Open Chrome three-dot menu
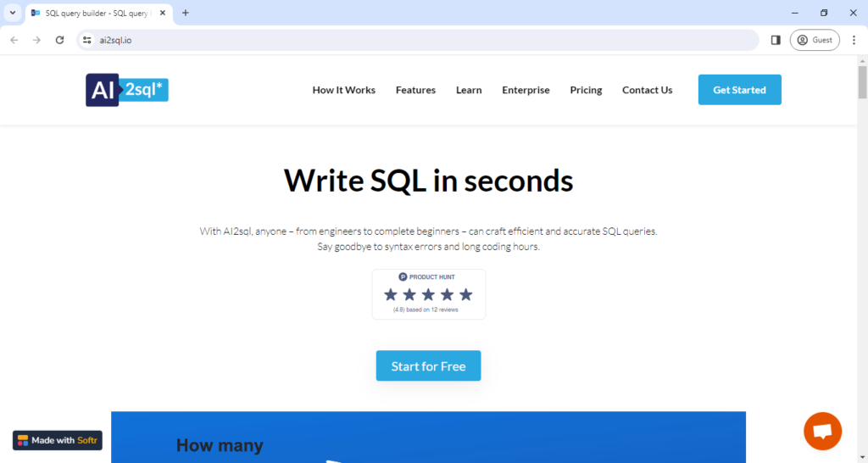The width and height of the screenshot is (868, 463). (854, 40)
